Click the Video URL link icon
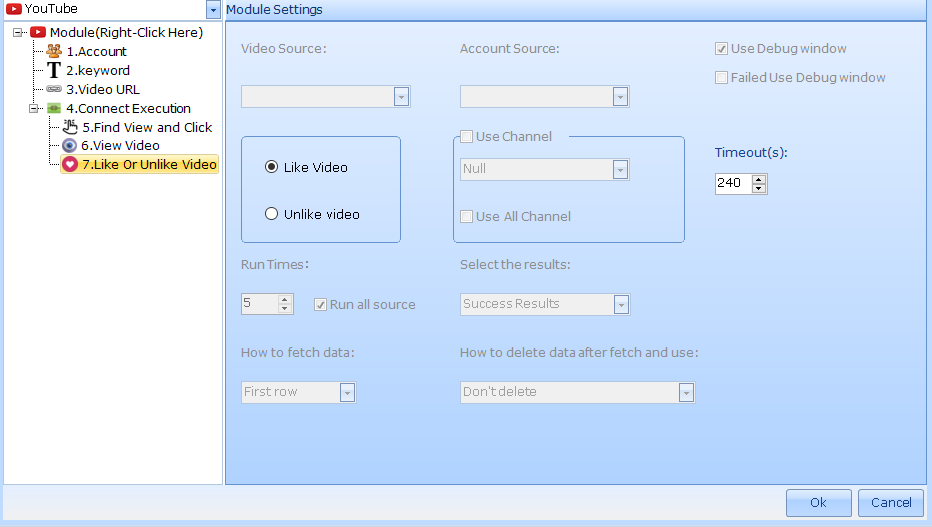The image size is (932, 527). (54, 89)
